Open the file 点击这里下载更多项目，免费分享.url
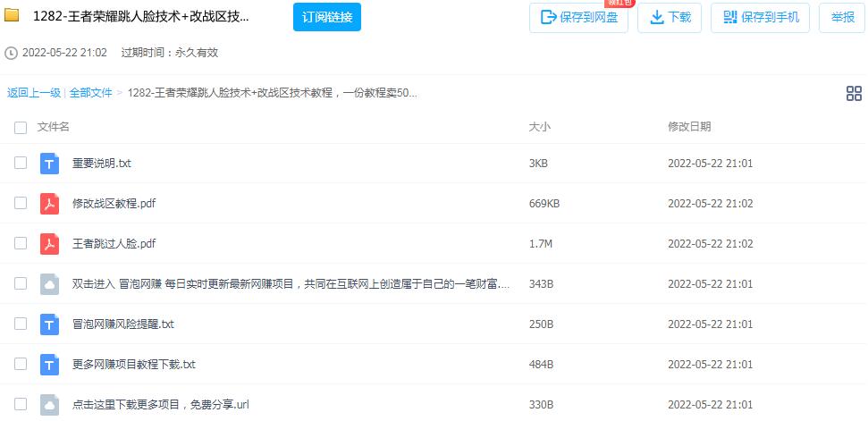Screen dimensions: 868x421 coord(161,404)
